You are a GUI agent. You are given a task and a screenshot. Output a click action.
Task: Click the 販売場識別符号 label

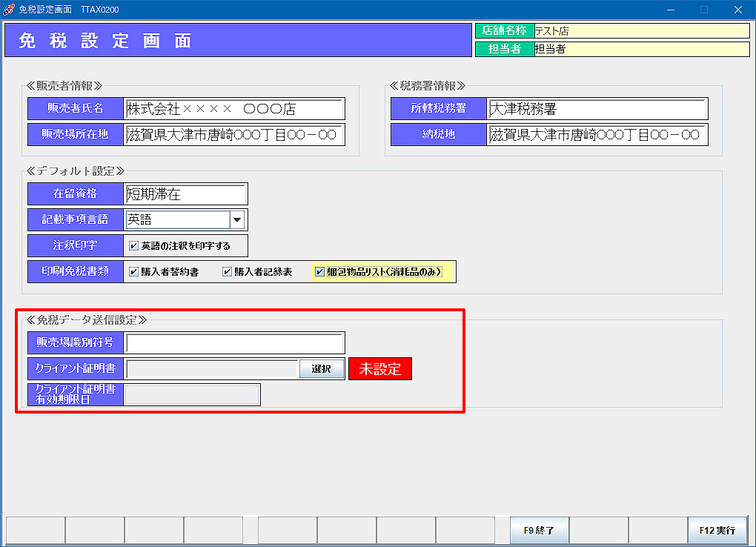[x=76, y=343]
